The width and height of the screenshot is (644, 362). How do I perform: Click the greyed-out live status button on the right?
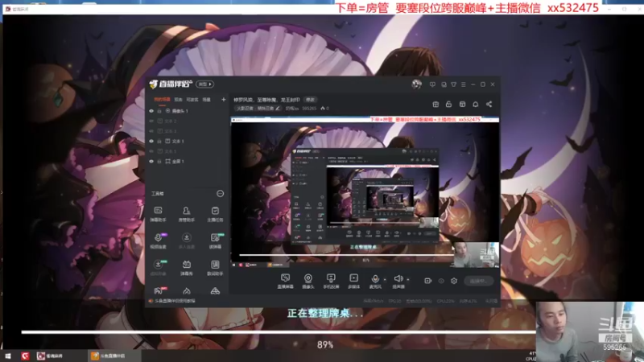pyautogui.click(x=478, y=281)
